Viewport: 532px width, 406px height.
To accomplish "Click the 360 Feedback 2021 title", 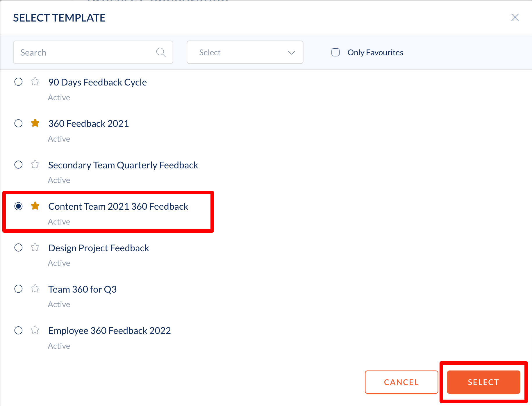I will click(88, 124).
